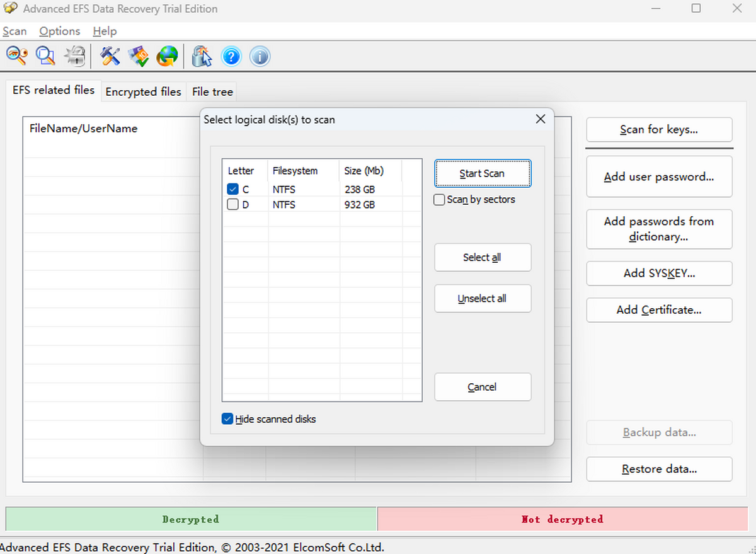Click the FileName/UserName column header
756x554 pixels.
pyautogui.click(x=83, y=129)
